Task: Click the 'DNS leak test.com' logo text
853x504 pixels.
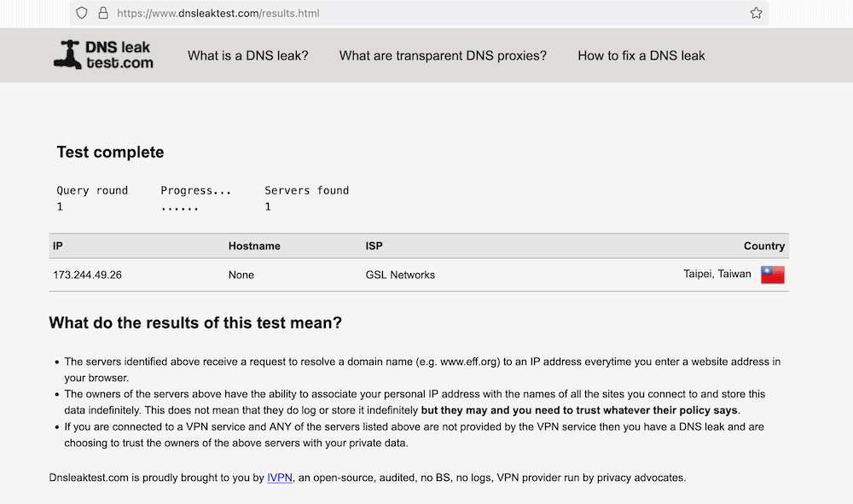Action: 119,55
